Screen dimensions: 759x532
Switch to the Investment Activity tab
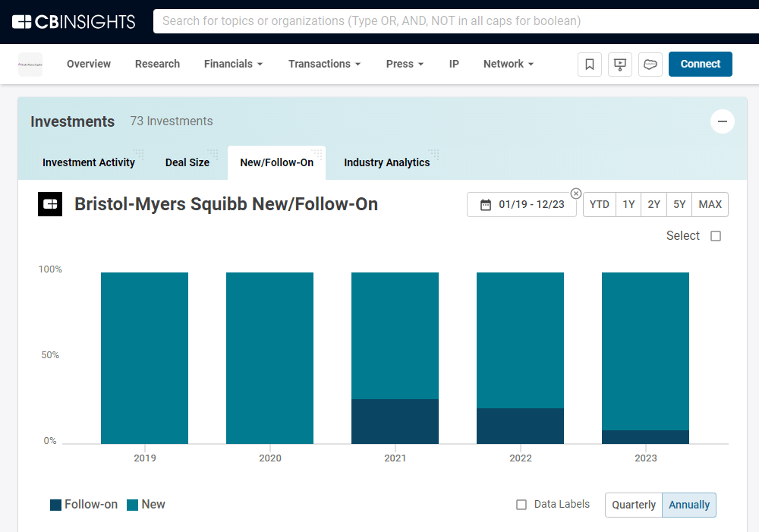coord(89,162)
